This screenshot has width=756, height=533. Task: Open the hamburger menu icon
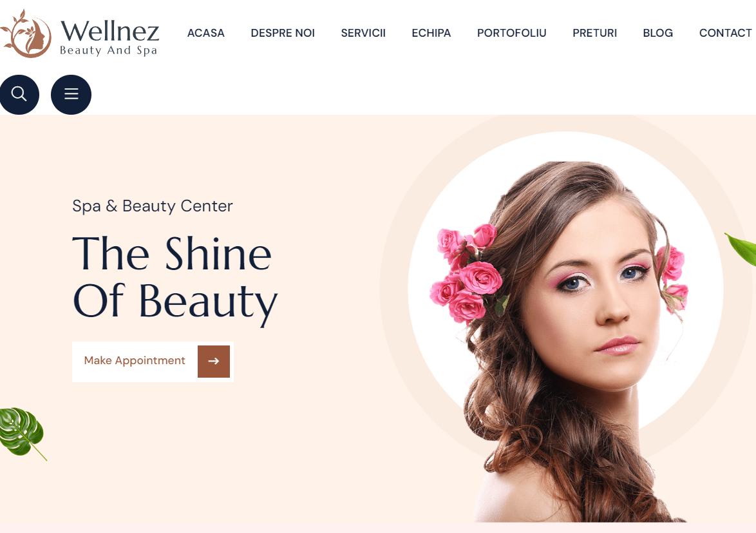71,95
